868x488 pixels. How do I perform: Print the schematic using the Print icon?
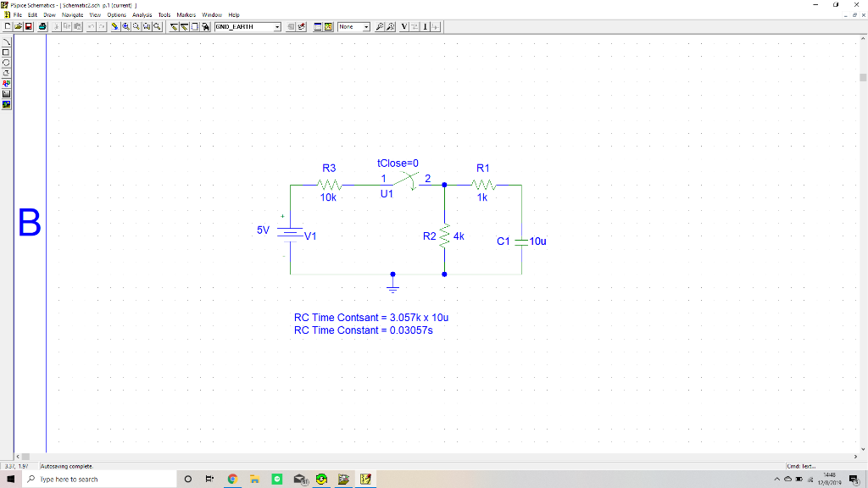(41, 26)
